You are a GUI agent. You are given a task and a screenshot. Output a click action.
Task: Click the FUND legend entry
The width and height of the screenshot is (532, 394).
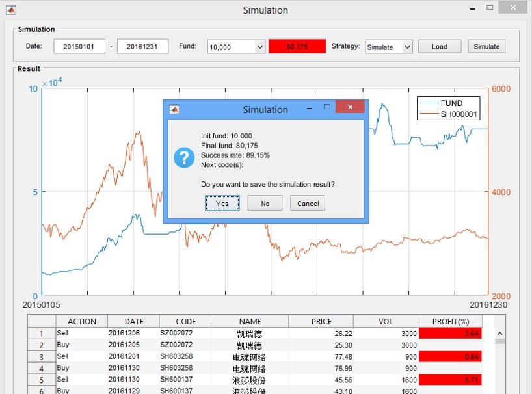click(x=451, y=103)
